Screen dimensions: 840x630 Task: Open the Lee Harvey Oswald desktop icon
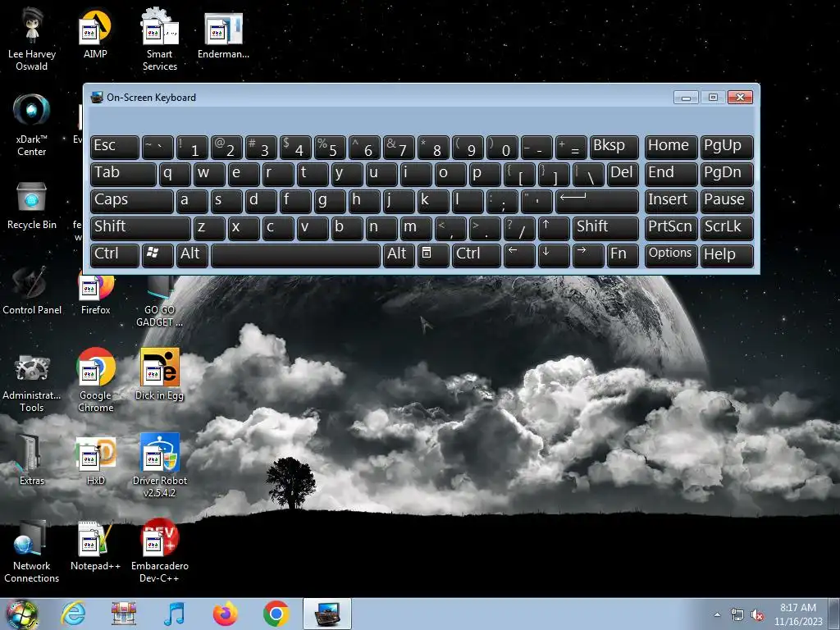pos(32,39)
